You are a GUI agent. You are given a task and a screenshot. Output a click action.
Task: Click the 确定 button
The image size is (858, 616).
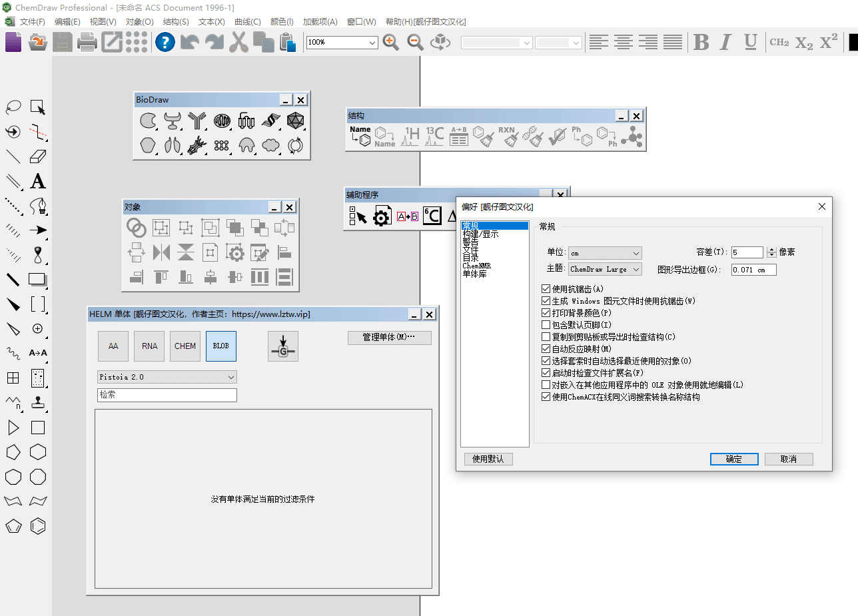[734, 459]
